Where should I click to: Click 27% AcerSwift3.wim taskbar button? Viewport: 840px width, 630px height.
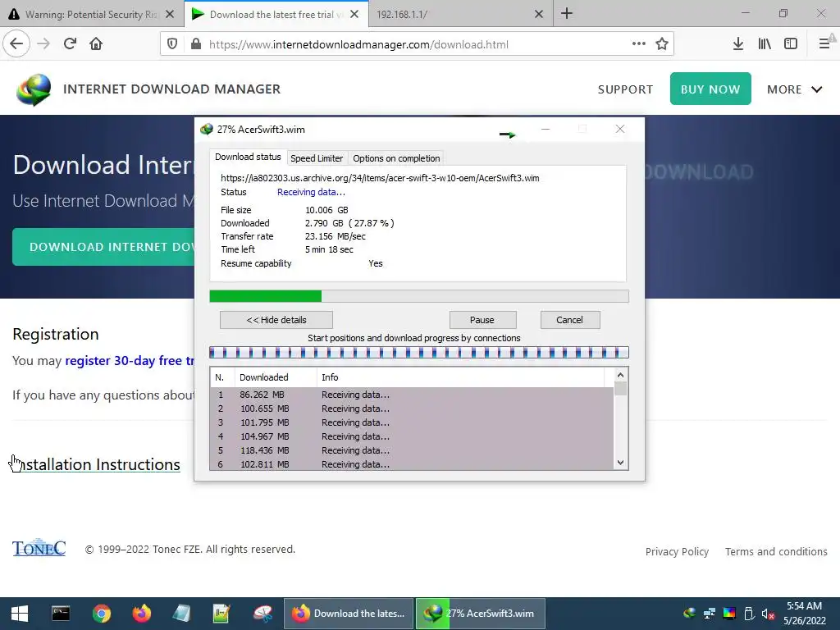point(481,614)
